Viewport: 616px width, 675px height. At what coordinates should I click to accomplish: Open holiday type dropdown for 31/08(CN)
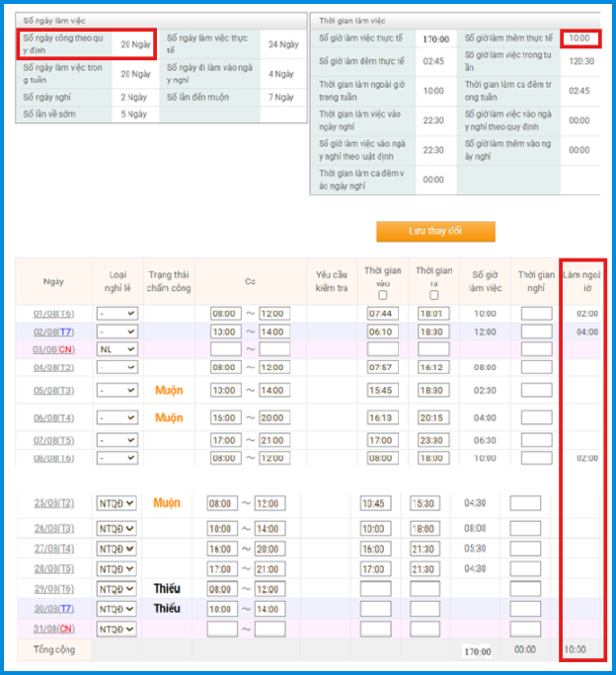click(116, 629)
